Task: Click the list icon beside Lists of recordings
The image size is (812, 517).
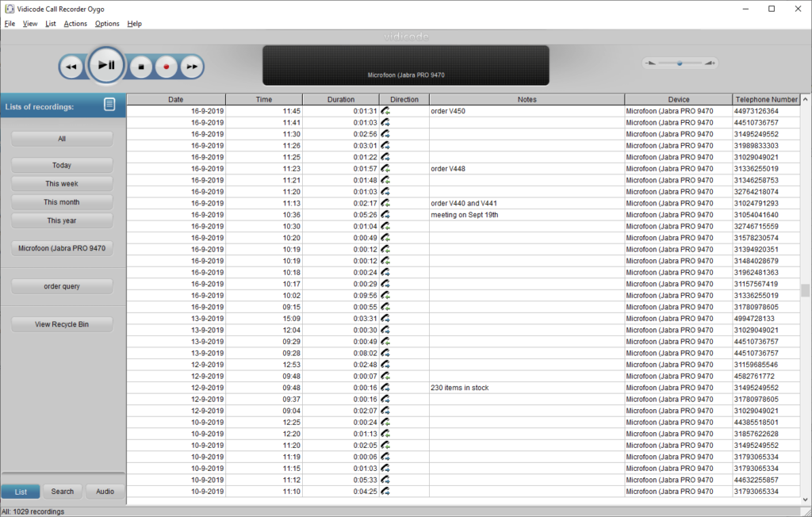Action: pyautogui.click(x=109, y=104)
